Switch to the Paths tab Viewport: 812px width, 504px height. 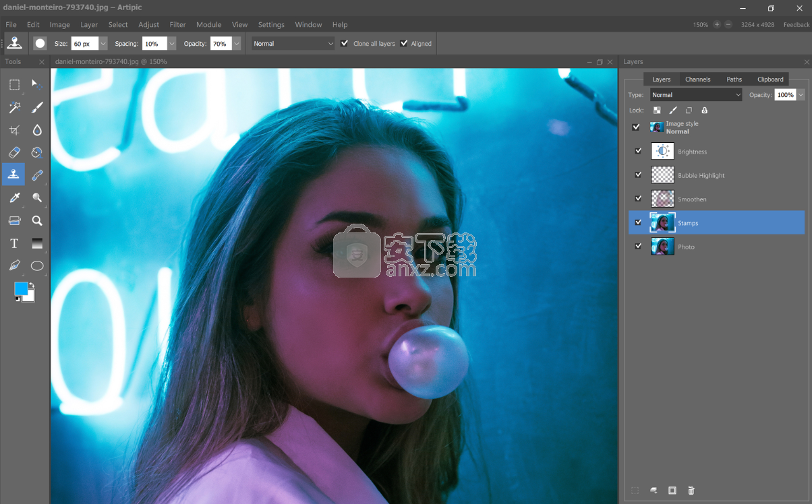click(x=734, y=79)
